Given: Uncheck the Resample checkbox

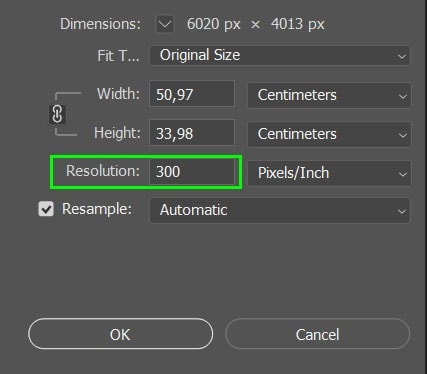Looking at the screenshot, I should coord(46,209).
